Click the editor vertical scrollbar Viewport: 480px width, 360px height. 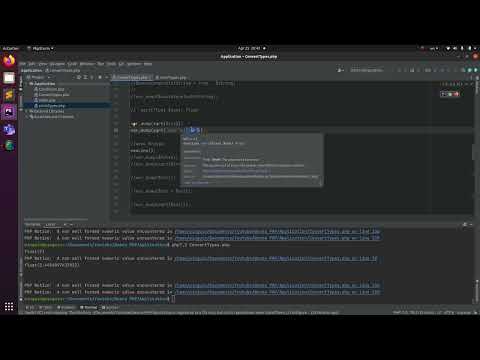474,152
